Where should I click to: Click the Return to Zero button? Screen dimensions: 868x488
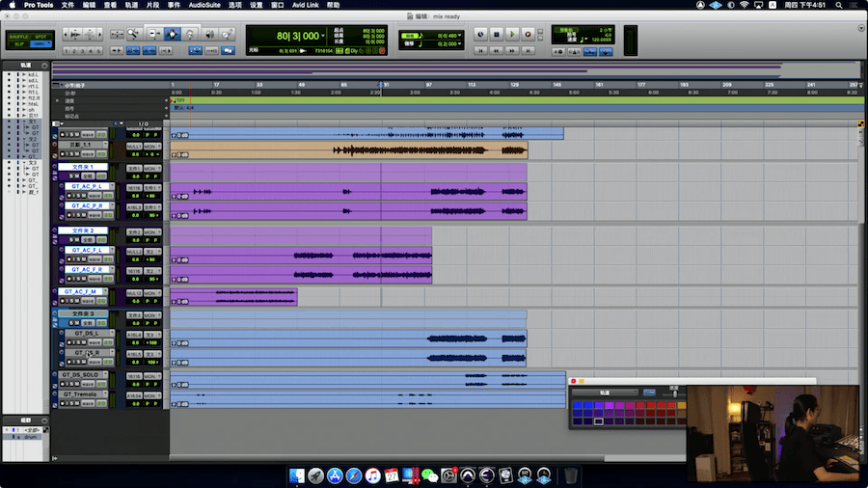[x=480, y=50]
